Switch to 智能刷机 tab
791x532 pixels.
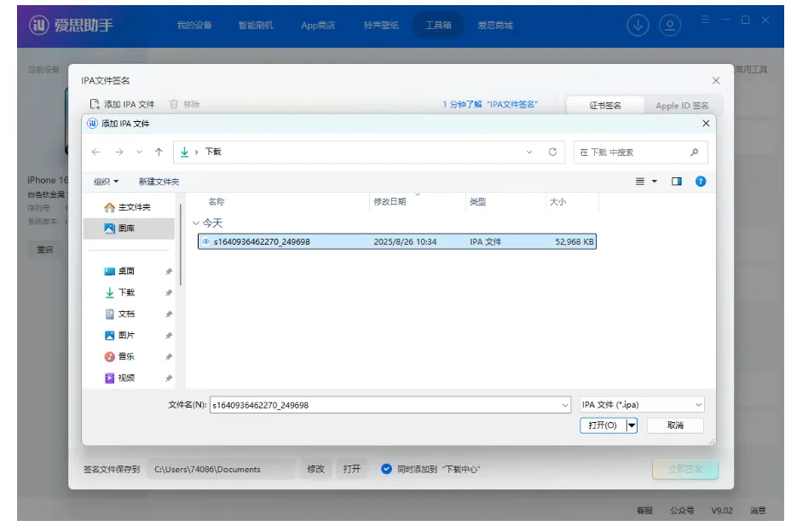256,26
